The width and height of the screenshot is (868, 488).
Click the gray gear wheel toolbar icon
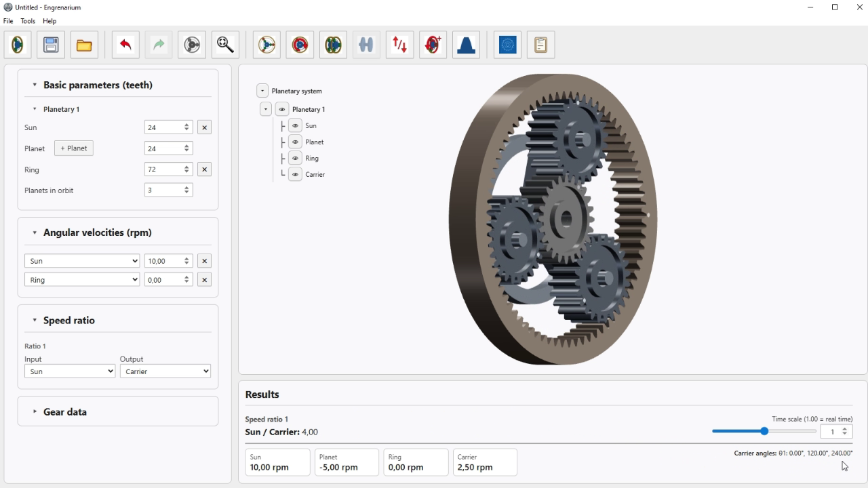192,45
